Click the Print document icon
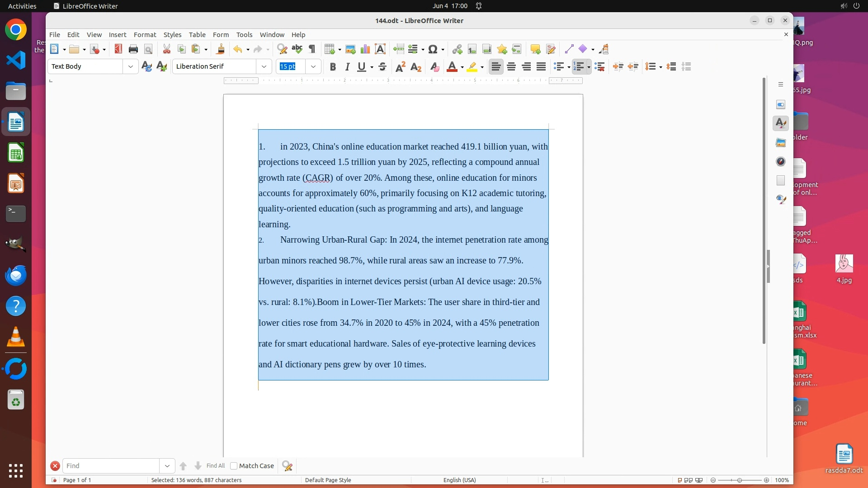 (133, 49)
